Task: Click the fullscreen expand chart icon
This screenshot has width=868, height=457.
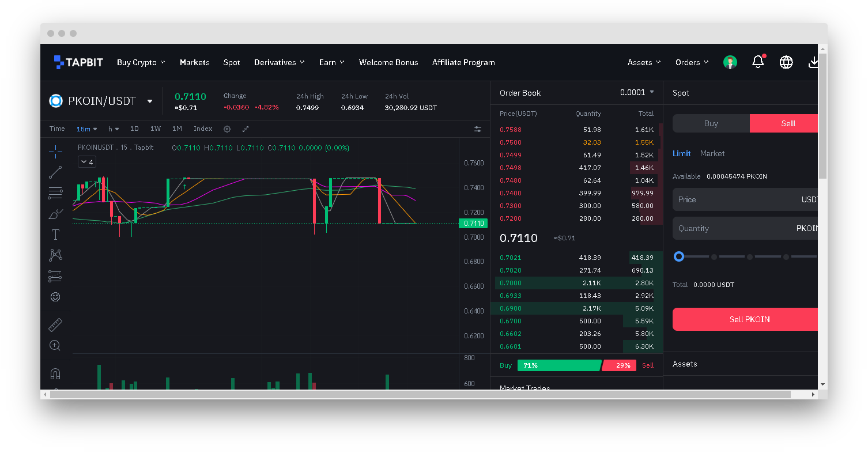Action: pos(246,129)
